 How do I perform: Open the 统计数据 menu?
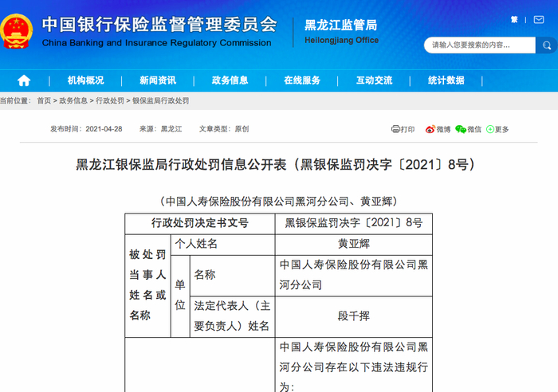coord(446,80)
